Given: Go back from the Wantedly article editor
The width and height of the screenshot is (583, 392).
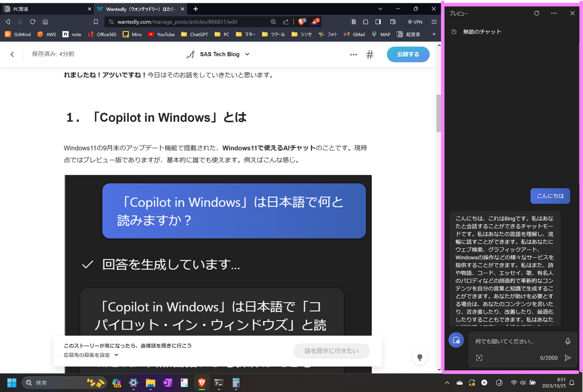Looking at the screenshot, I should tap(12, 54).
